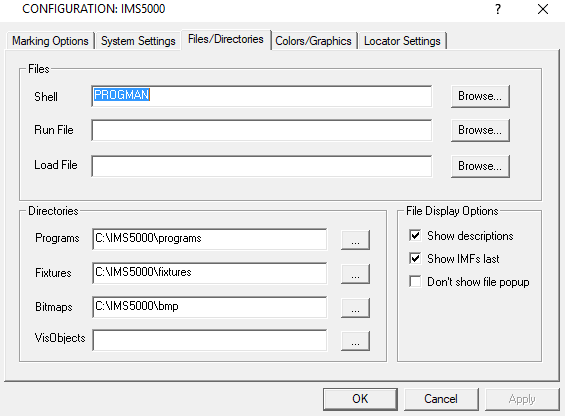This screenshot has width=565, height=416.
Task: Cancel the configuration dialog
Action: [x=441, y=399]
